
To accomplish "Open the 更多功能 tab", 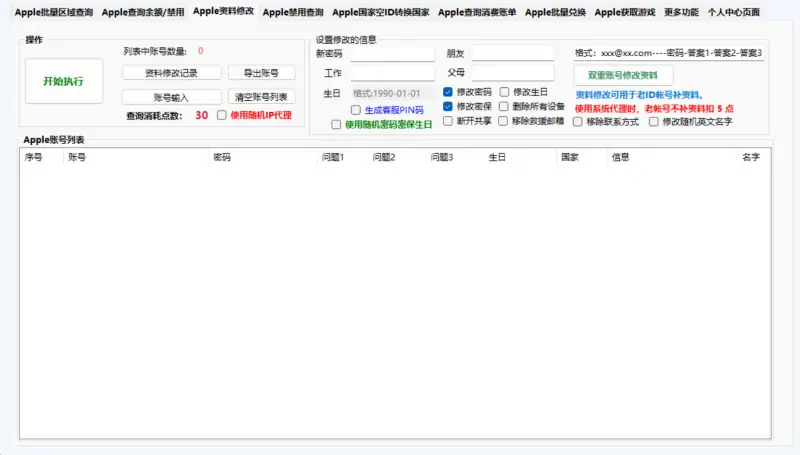I will click(681, 13).
